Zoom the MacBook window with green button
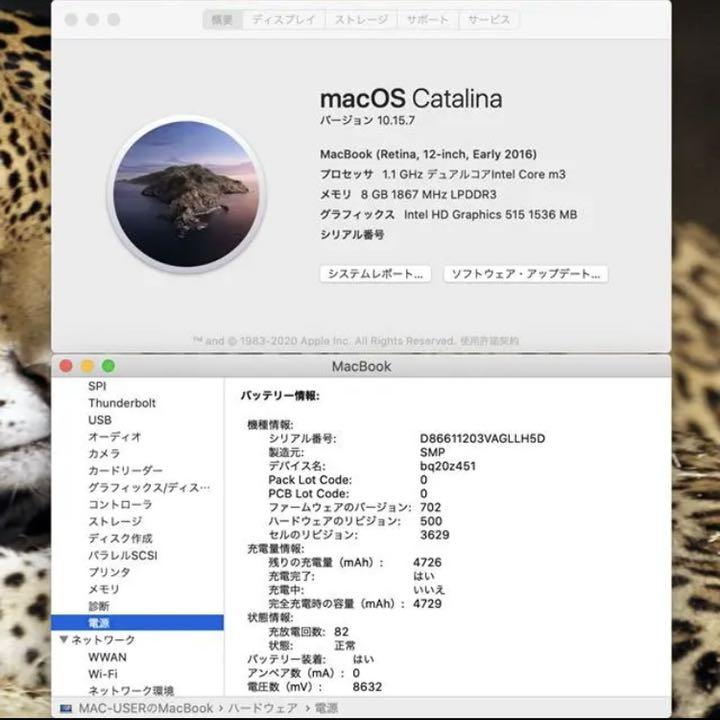The width and height of the screenshot is (720, 720). pos(108,366)
